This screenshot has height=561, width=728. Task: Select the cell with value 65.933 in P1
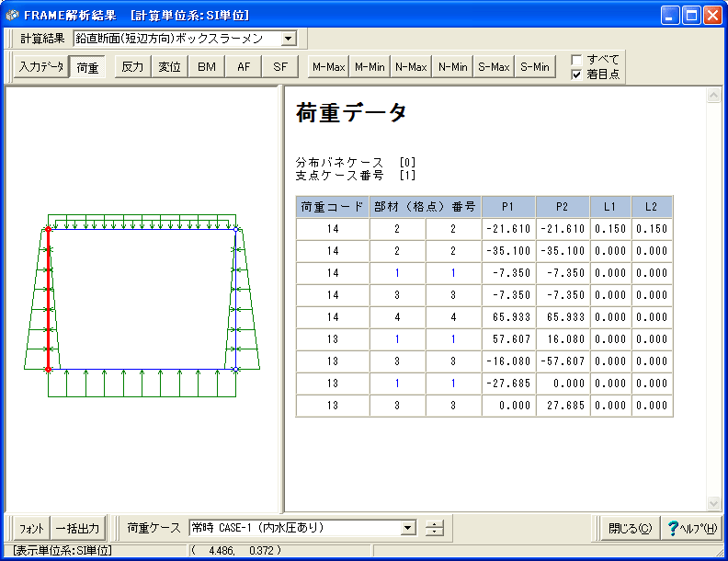coord(508,317)
